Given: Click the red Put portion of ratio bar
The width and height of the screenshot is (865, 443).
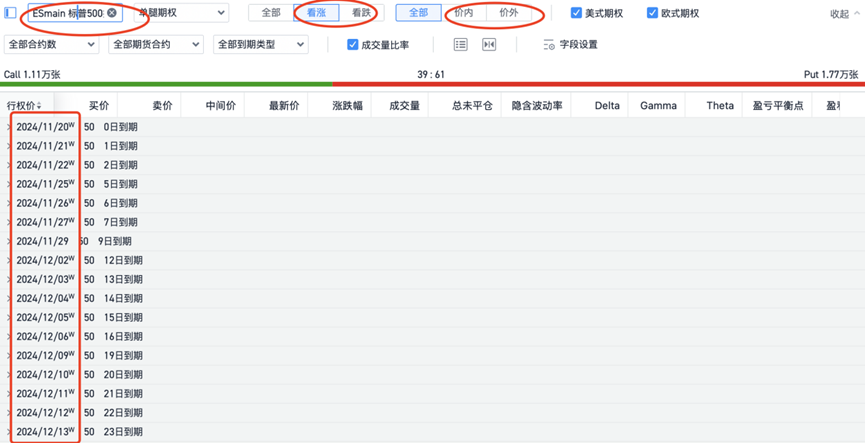Looking at the screenshot, I should tap(599, 84).
